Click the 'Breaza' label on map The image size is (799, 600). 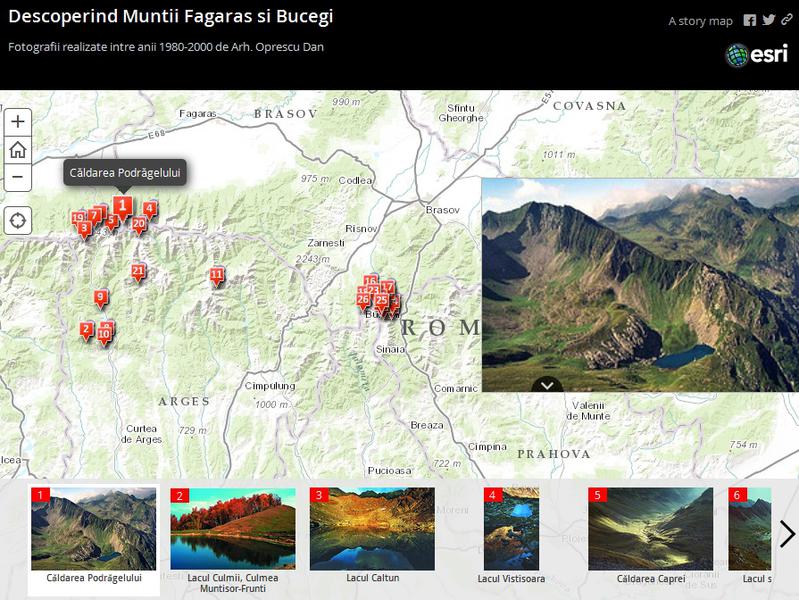click(427, 425)
